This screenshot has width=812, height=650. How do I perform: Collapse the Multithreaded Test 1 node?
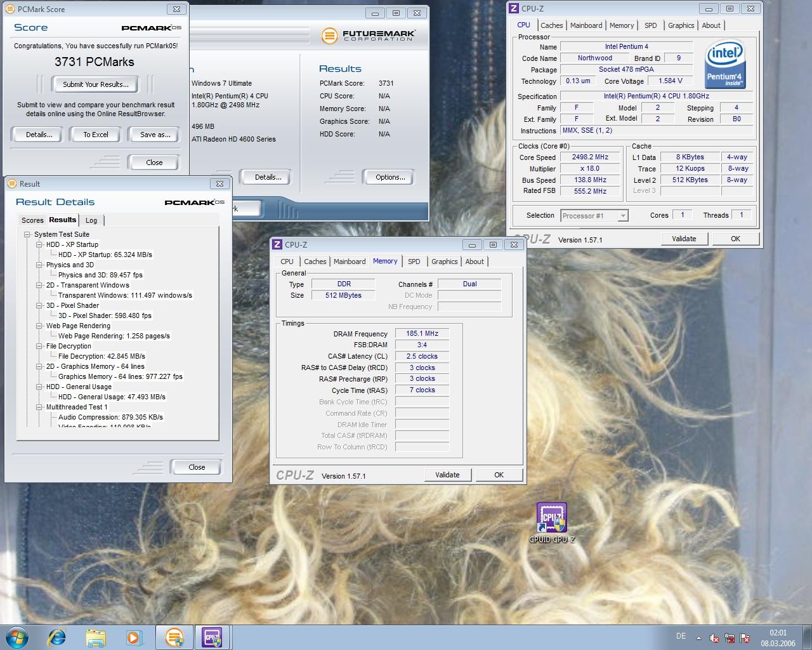coord(39,407)
